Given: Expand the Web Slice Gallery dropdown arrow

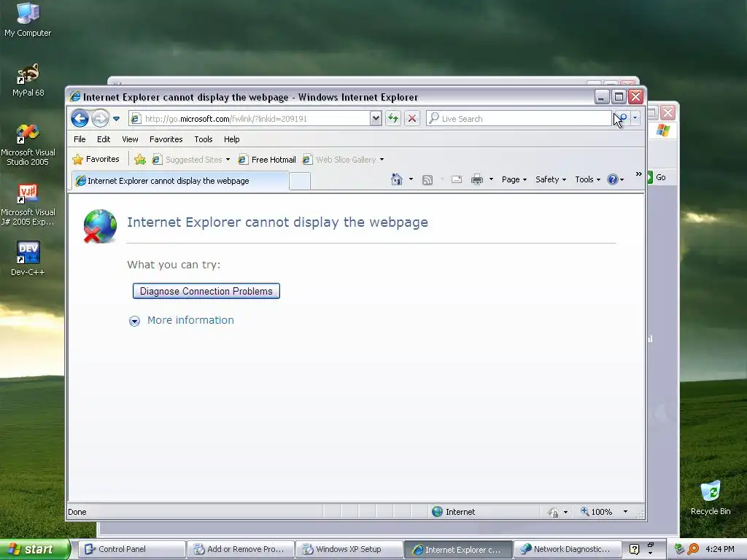Looking at the screenshot, I should tap(382, 160).
